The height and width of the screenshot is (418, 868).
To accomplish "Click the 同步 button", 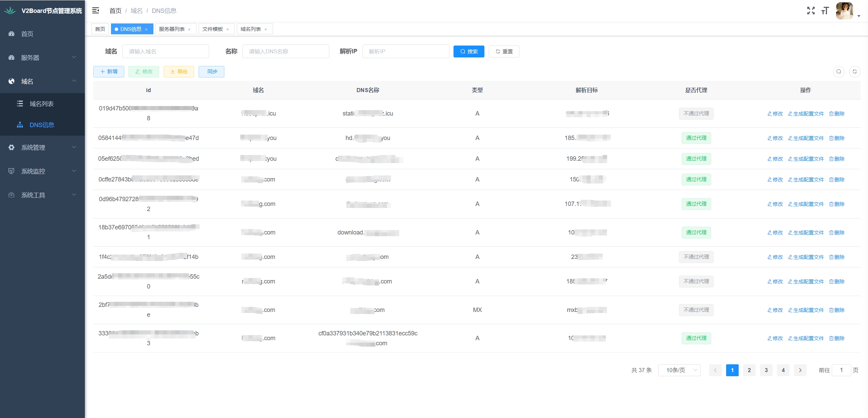I will [x=211, y=71].
